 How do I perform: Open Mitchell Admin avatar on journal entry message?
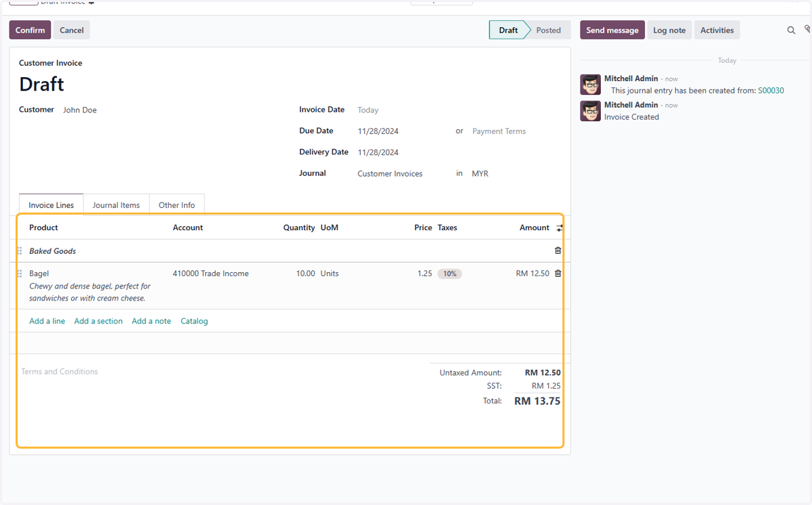pos(590,85)
